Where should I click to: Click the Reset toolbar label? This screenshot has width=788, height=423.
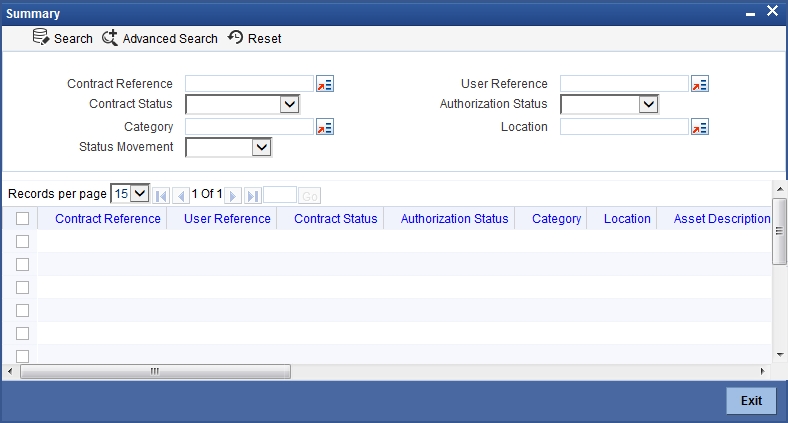point(264,39)
